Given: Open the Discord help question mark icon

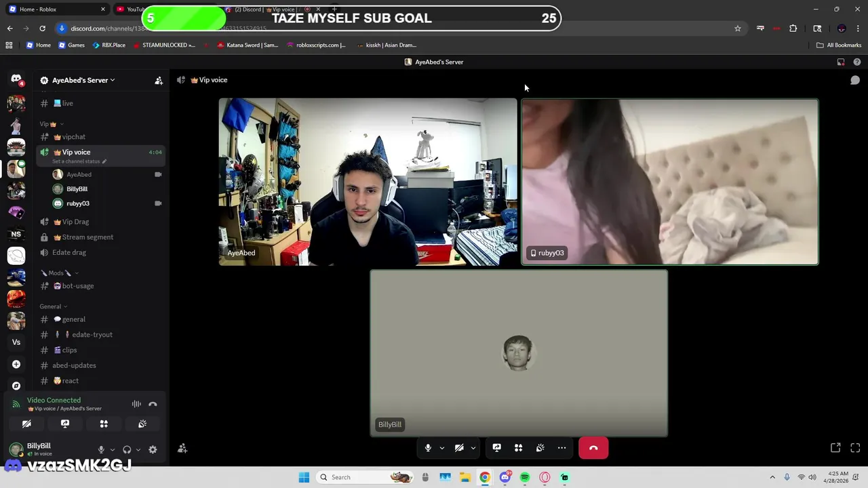Looking at the screenshot, I should 857,62.
